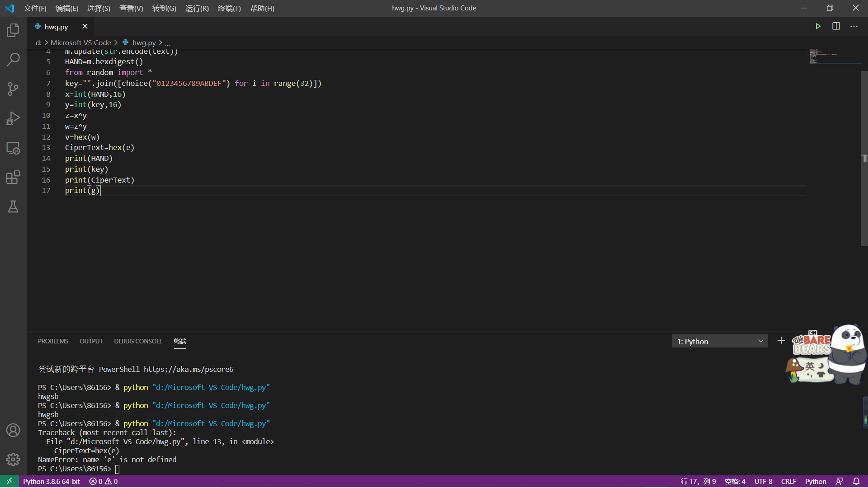Switch to the PROBLEMS tab
The image size is (868, 488).
[53, 341]
